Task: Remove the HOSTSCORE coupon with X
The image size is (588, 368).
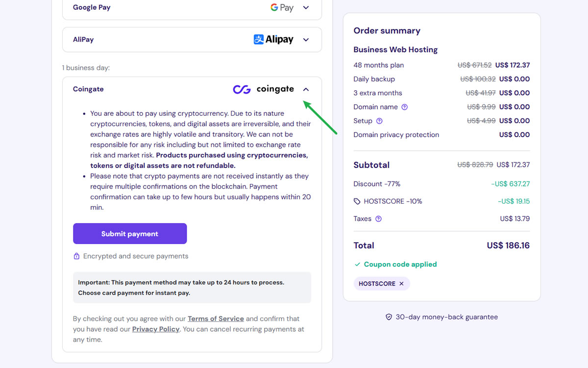Action: [x=401, y=284]
